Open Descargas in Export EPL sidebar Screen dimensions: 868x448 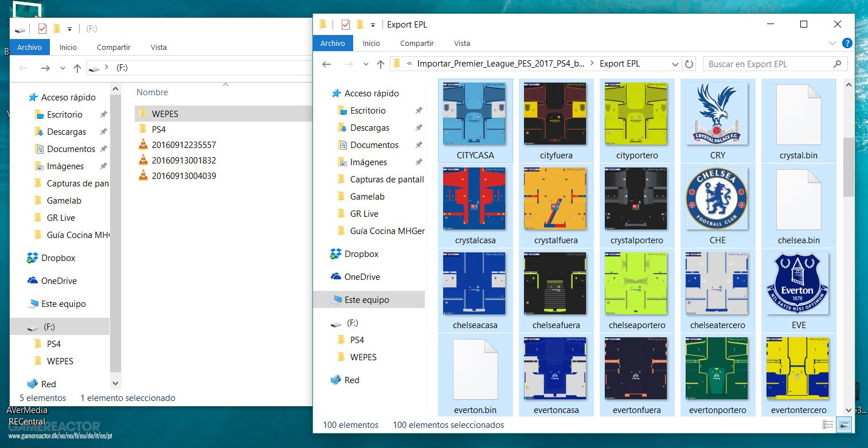(x=370, y=127)
